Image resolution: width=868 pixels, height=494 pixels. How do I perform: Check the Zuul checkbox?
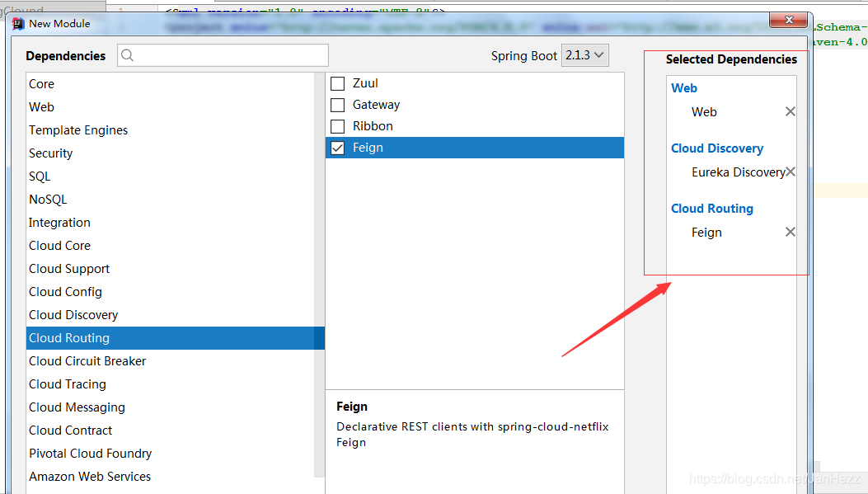click(338, 83)
